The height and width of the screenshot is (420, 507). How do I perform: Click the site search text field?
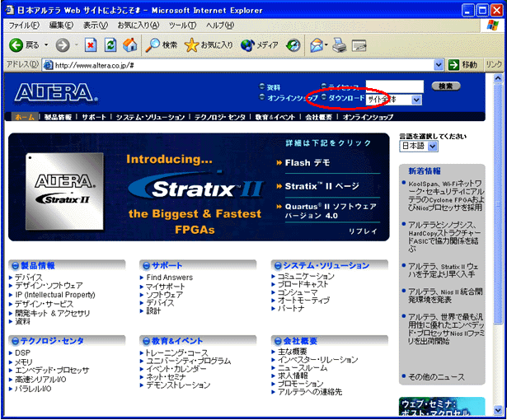coord(394,86)
